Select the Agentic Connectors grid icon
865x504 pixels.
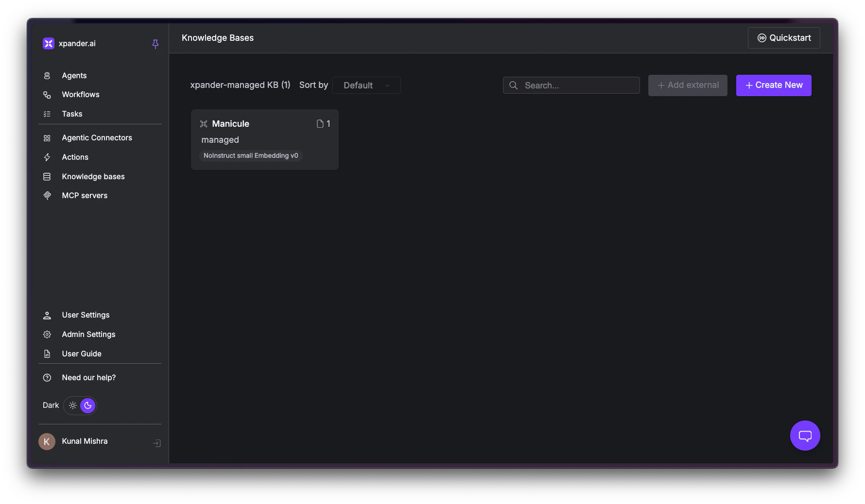47,138
